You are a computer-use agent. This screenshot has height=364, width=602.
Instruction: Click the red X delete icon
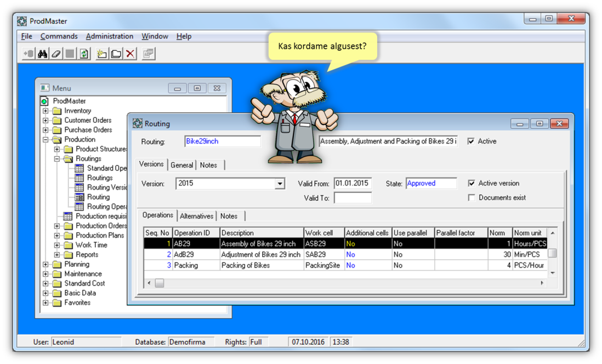point(130,54)
